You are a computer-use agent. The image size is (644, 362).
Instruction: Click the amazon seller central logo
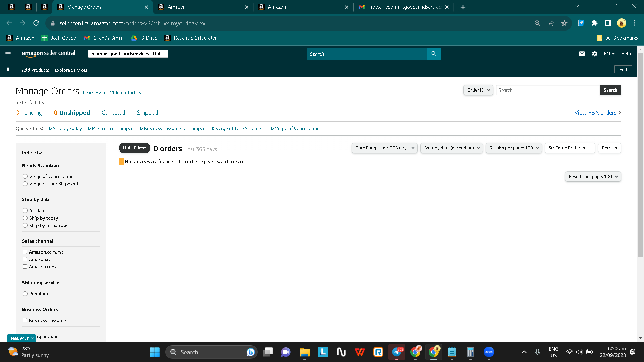[49, 54]
